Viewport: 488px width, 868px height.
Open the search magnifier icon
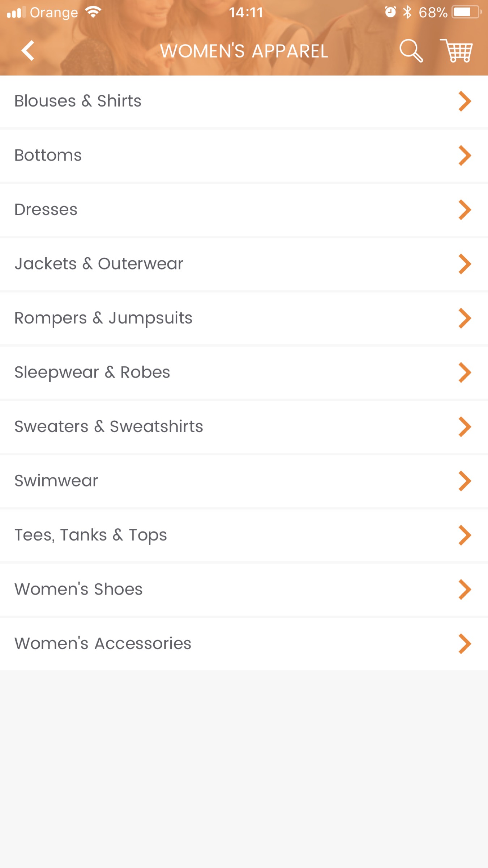411,51
